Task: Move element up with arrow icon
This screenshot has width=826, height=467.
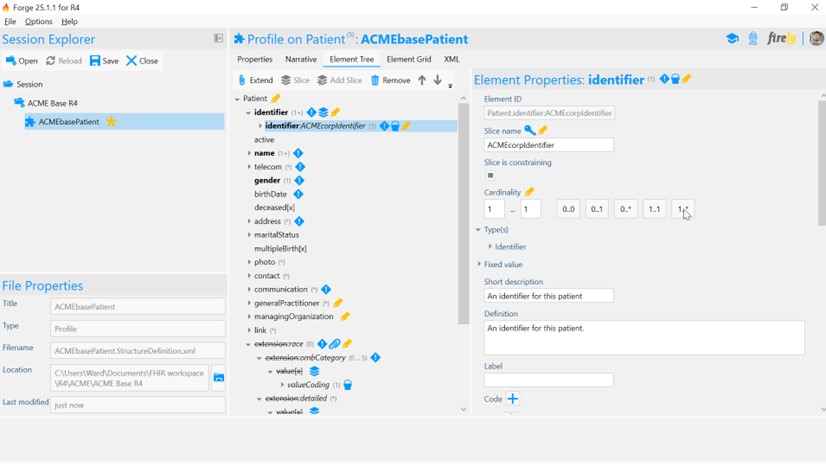Action: click(x=422, y=80)
